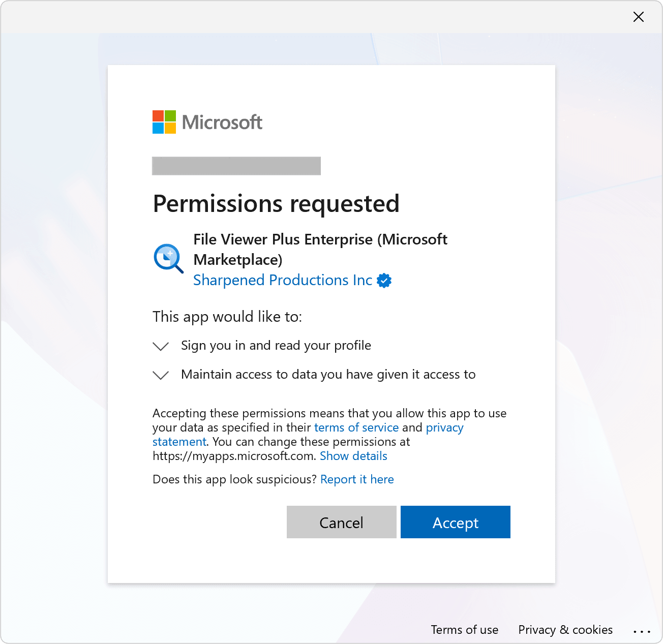Open the ellipsis menu in the bottom corner
Image resolution: width=663 pixels, height=644 pixels.
click(641, 630)
